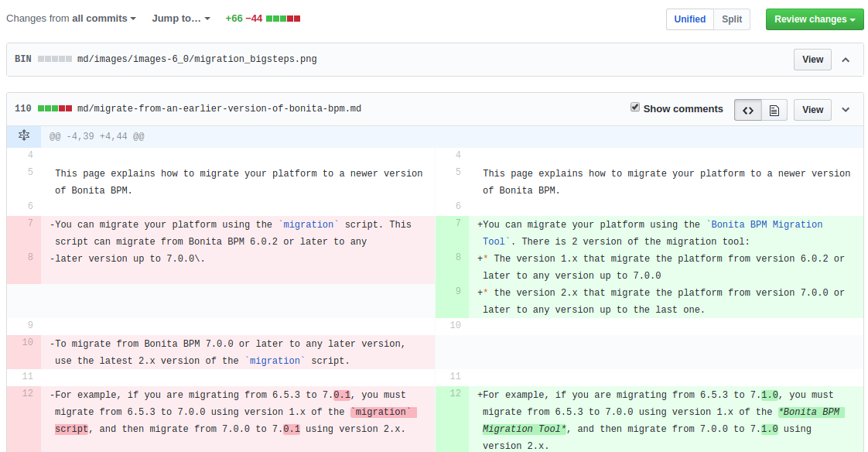Select the 'BIN' binary file label
Screen dimensions: 868x452
pos(22,59)
